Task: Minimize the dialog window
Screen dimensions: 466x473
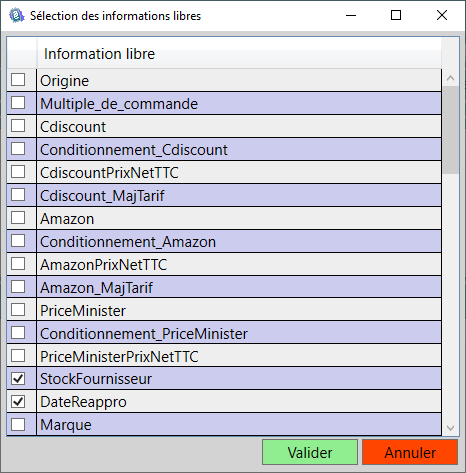Action: click(351, 15)
